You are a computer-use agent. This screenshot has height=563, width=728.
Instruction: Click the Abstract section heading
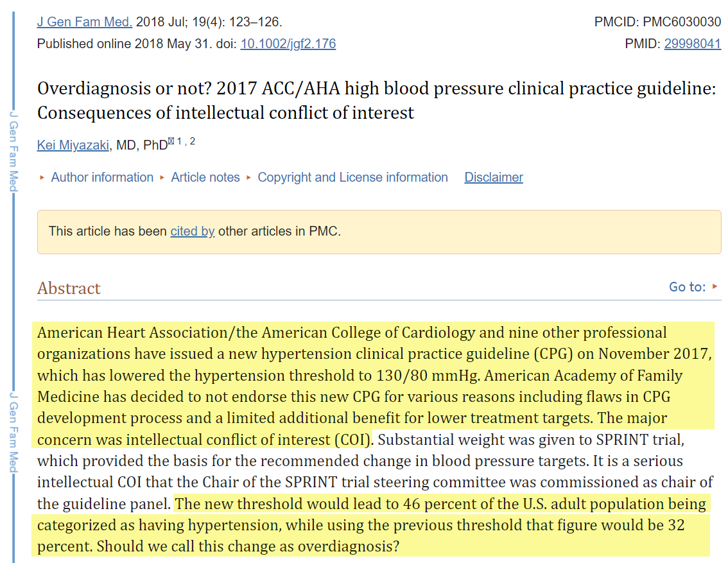click(x=69, y=288)
